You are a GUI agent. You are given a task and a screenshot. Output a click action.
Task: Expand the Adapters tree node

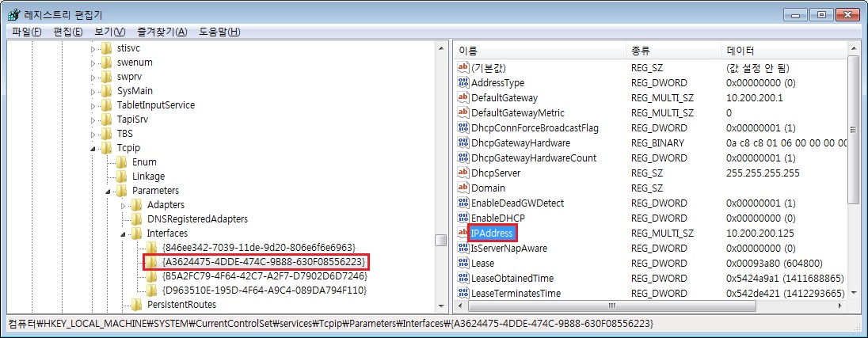pos(123,205)
